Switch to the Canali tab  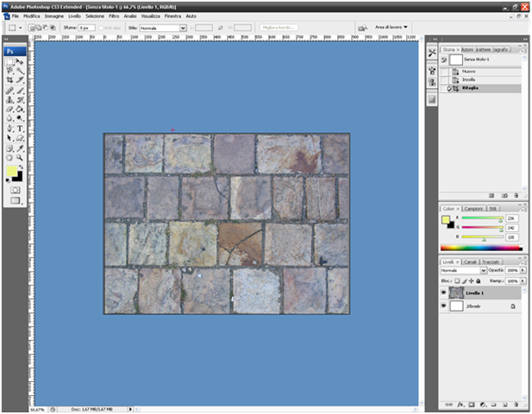coord(471,261)
